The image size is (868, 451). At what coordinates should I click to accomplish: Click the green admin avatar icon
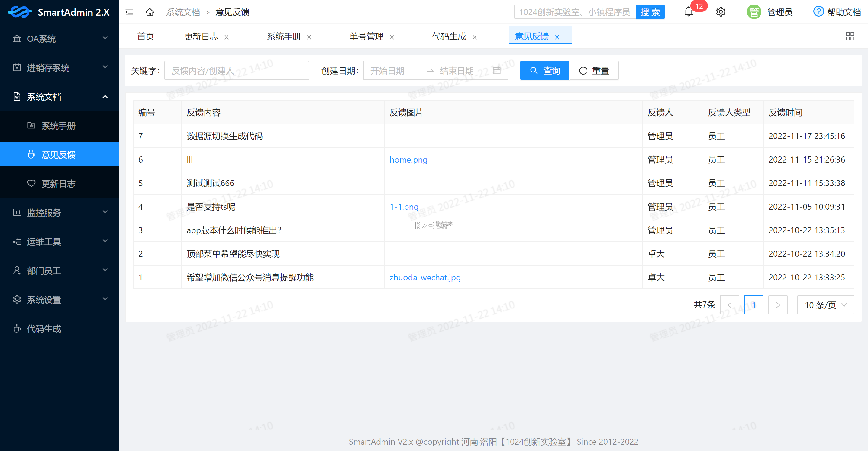(x=754, y=12)
